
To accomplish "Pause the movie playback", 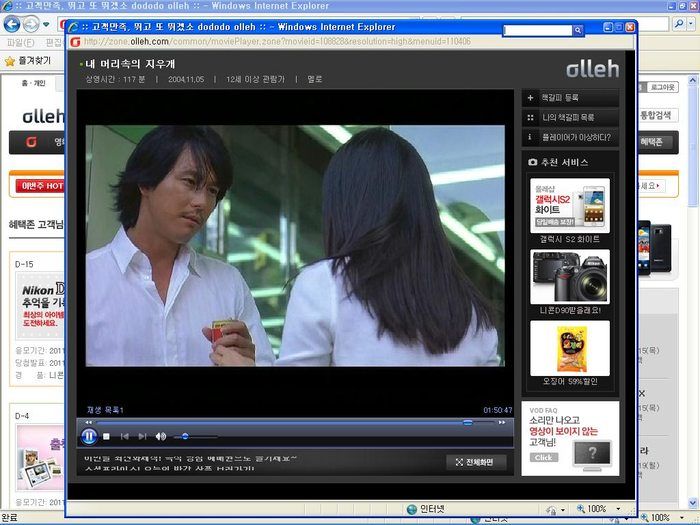I will pyautogui.click(x=89, y=436).
